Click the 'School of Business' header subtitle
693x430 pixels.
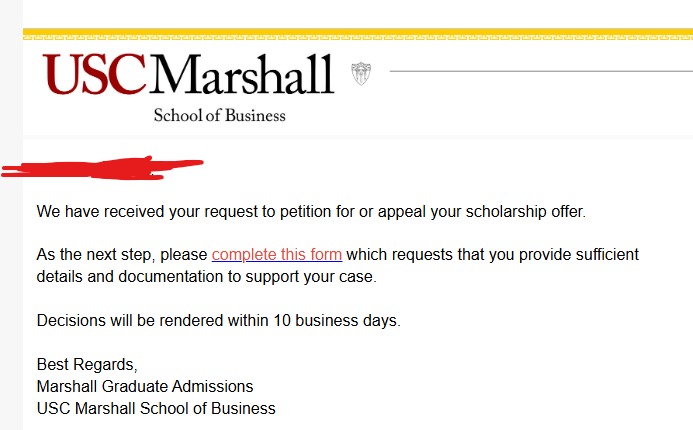219,115
